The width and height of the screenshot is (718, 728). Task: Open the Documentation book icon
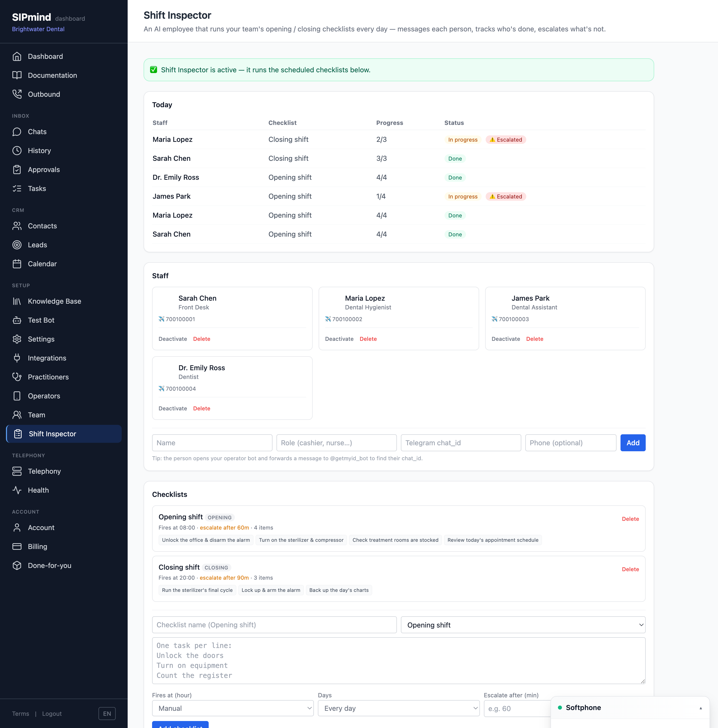[17, 75]
